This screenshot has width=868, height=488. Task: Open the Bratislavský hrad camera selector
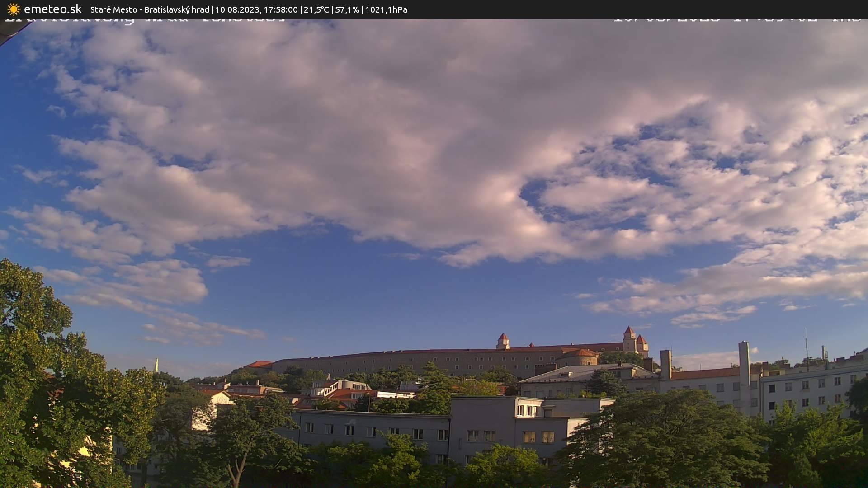(x=176, y=9)
